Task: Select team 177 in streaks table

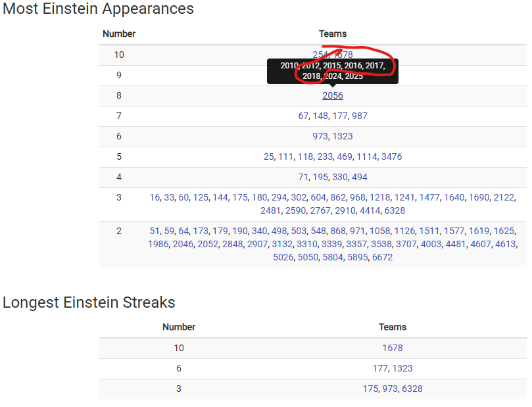Action: click(380, 368)
